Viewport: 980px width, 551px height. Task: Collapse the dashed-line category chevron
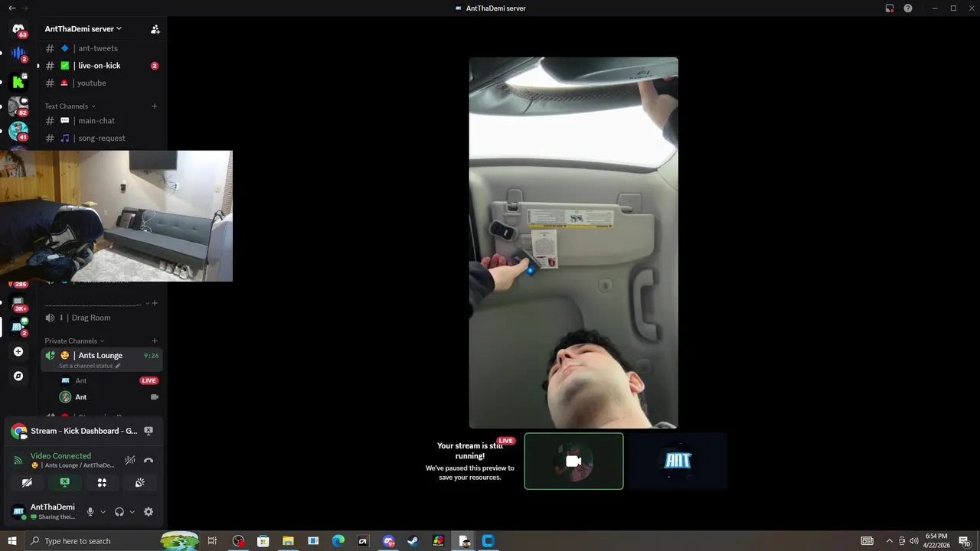(x=147, y=303)
